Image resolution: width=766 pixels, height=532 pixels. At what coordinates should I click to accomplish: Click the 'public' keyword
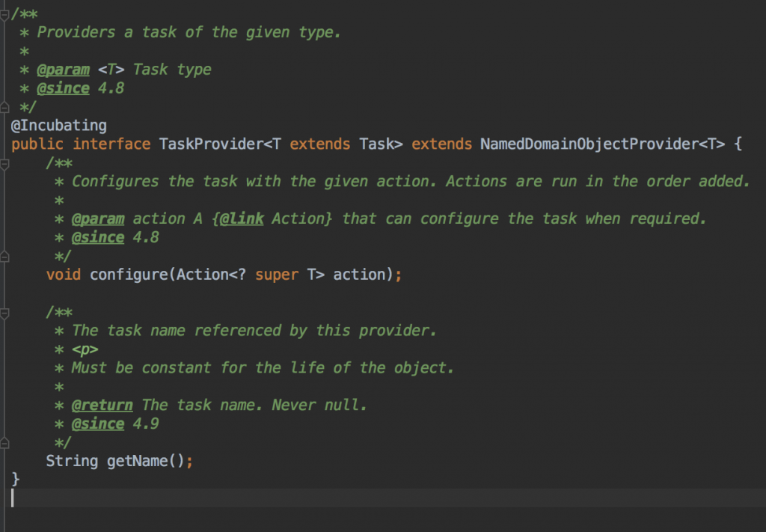pyautogui.click(x=37, y=144)
